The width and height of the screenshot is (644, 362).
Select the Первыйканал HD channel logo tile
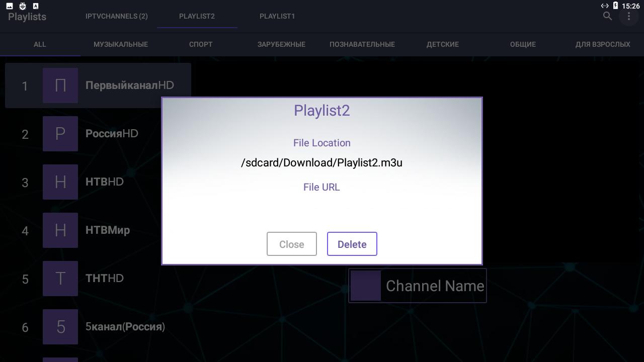pos(60,85)
